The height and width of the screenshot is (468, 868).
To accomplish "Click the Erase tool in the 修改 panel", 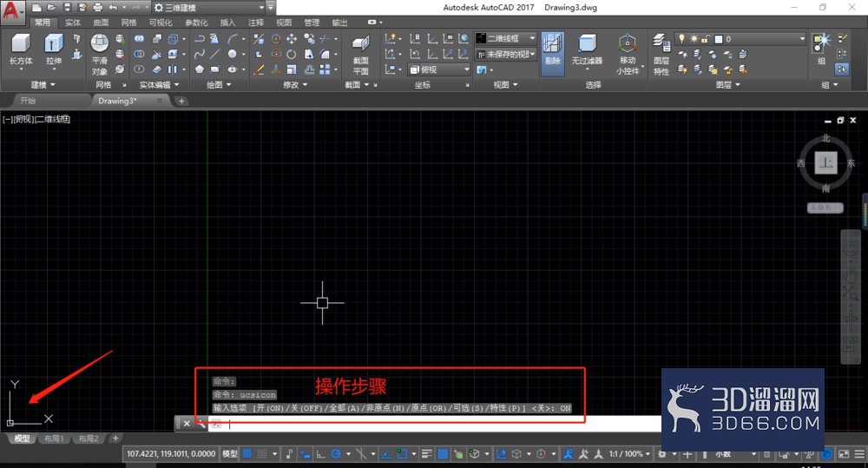I will point(259,69).
